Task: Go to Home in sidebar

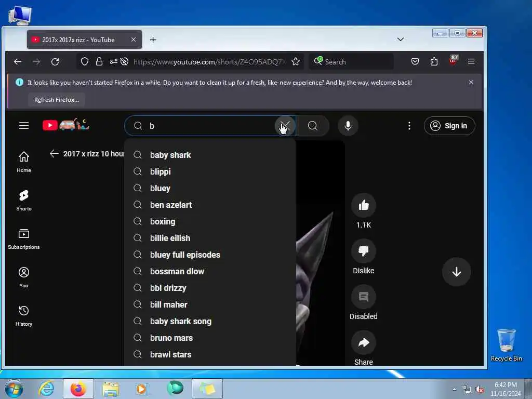Action: point(24,162)
